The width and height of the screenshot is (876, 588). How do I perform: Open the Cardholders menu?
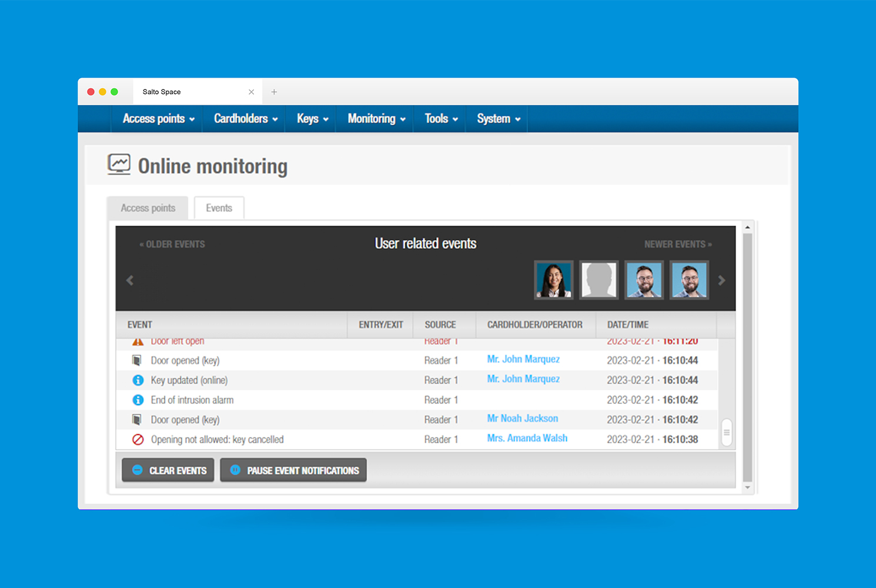coord(245,119)
